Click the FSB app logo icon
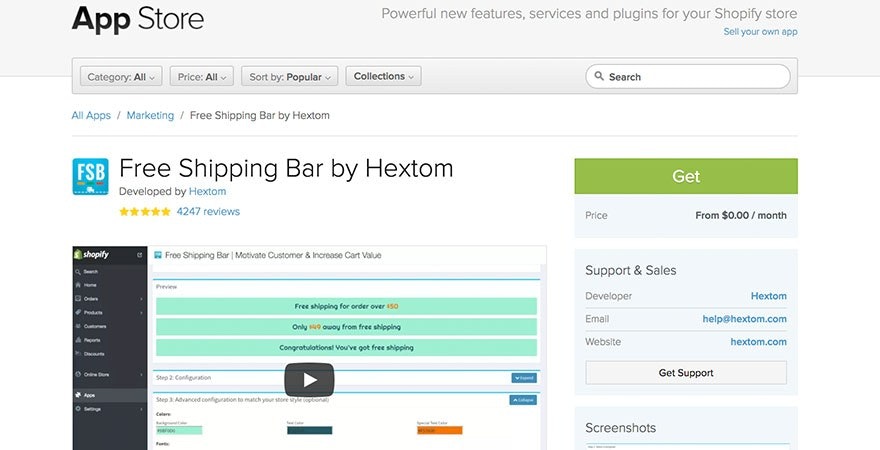This screenshot has width=880, height=450. tap(90, 177)
